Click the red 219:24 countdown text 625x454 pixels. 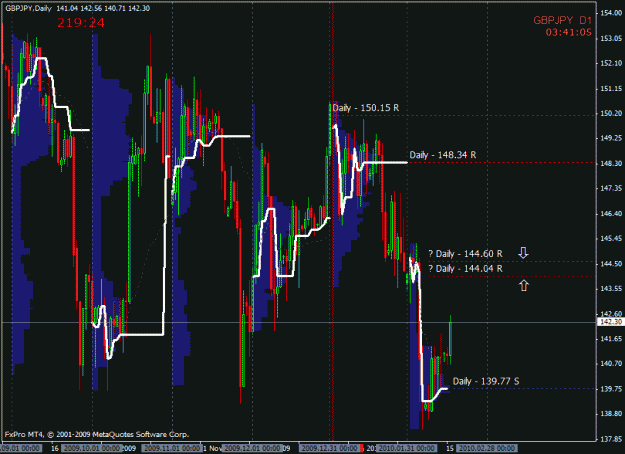(81, 23)
